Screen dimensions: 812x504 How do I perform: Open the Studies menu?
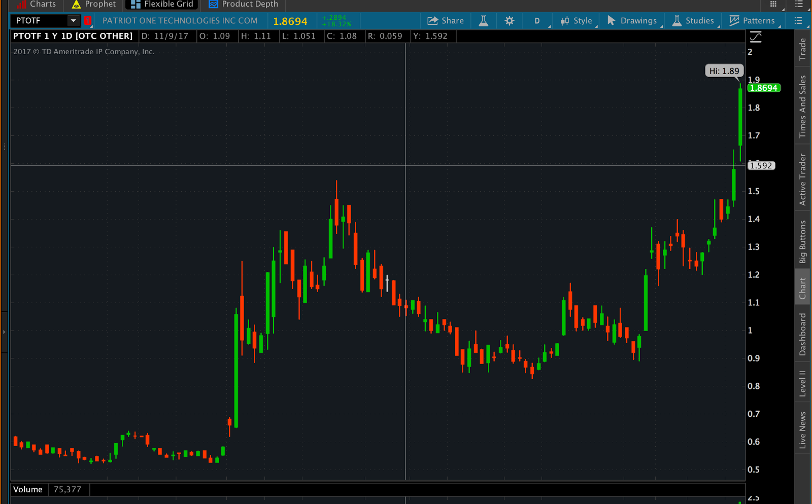[693, 21]
